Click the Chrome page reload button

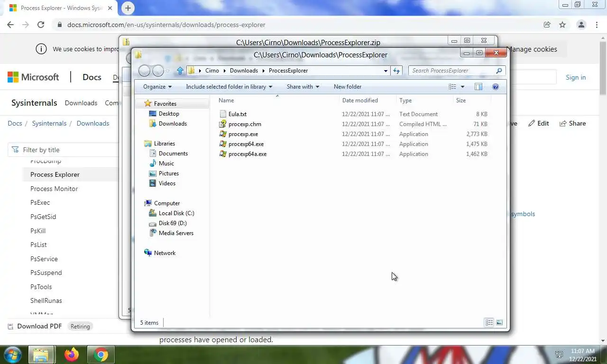tap(41, 25)
